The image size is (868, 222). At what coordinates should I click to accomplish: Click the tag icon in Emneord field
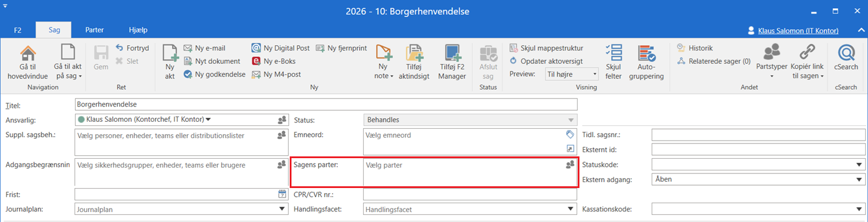point(569,135)
